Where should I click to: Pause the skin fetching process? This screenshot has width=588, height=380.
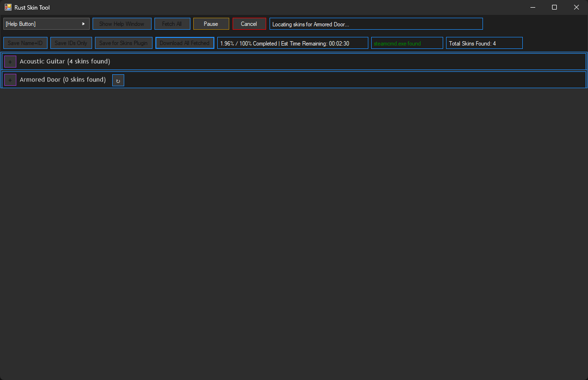click(211, 23)
